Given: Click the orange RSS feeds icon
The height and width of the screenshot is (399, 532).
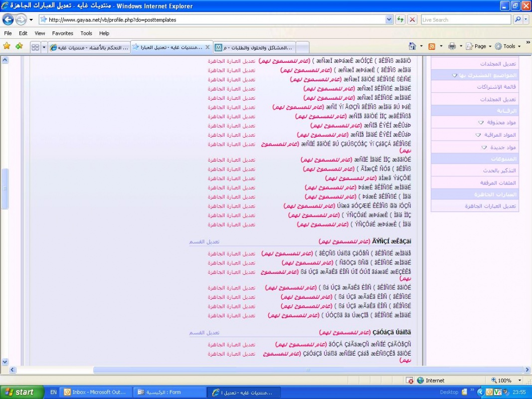Looking at the screenshot, I should 432,46.
